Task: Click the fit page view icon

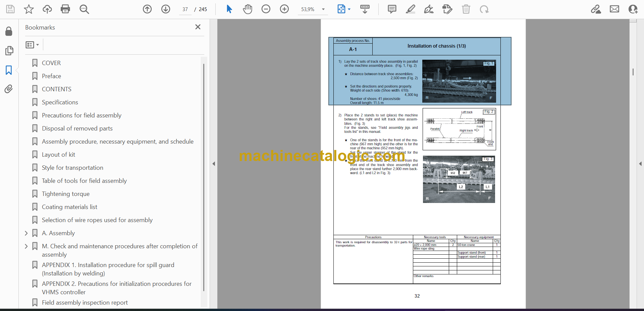Action: 341,9
